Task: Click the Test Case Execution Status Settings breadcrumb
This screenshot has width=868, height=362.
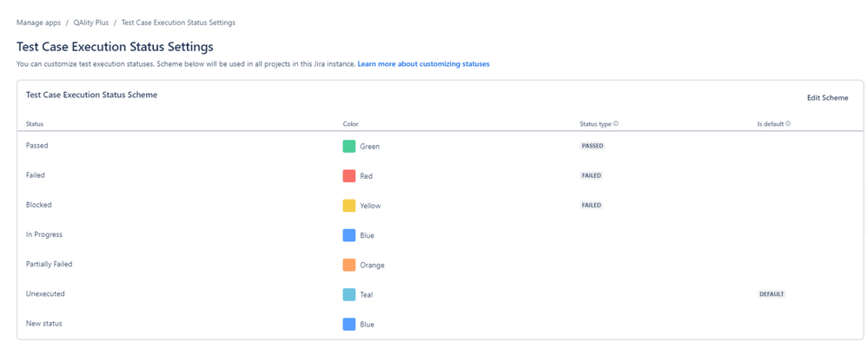Action: (x=178, y=23)
